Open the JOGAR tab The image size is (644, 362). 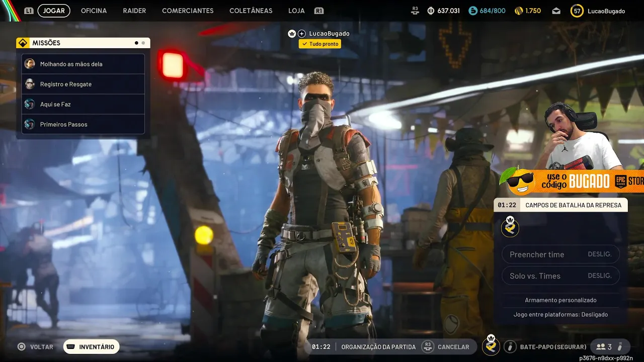54,11
